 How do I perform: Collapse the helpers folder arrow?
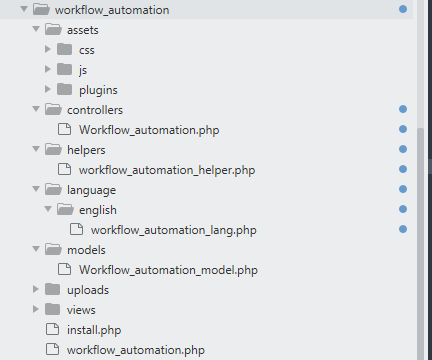(x=36, y=149)
